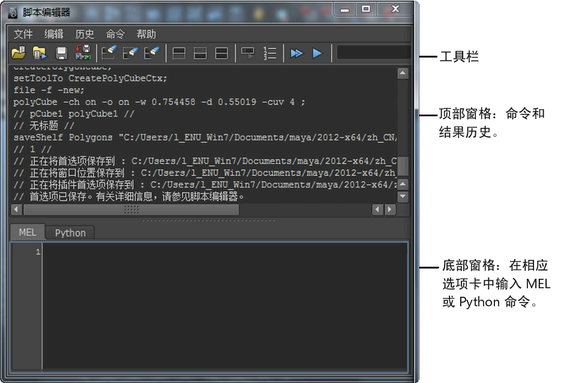Maximize the 脚本编辑器 window
Screen dimensions: 561x383
[x=366, y=9]
